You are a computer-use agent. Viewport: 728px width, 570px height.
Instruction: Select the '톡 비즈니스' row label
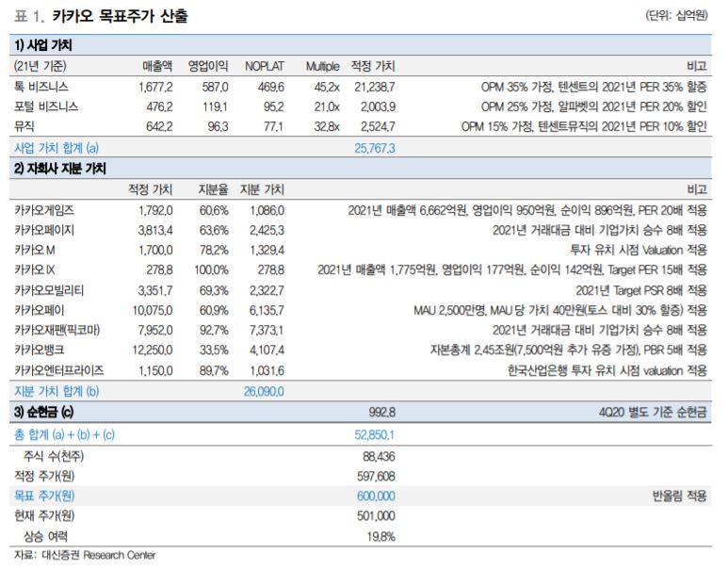[40, 87]
